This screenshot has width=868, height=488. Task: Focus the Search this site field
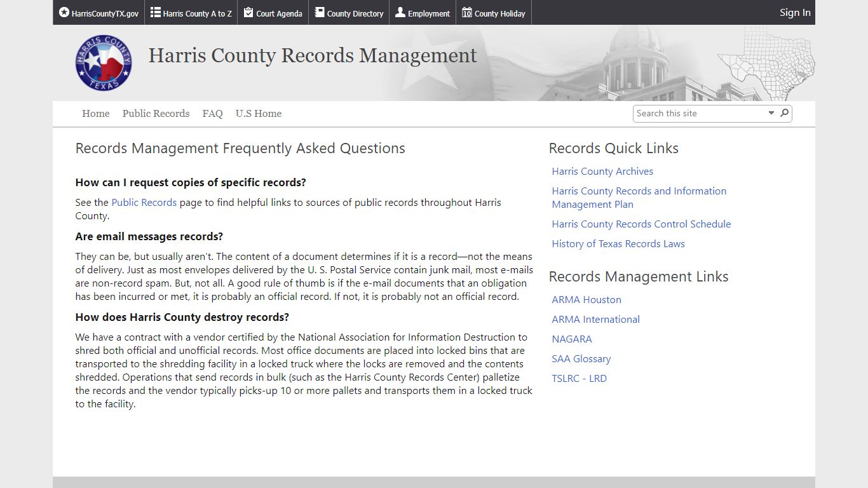pos(700,113)
